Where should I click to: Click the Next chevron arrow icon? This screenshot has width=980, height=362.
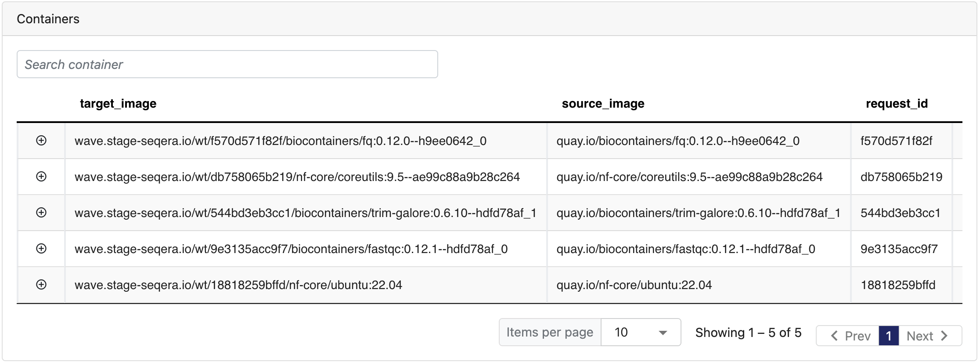(x=945, y=336)
